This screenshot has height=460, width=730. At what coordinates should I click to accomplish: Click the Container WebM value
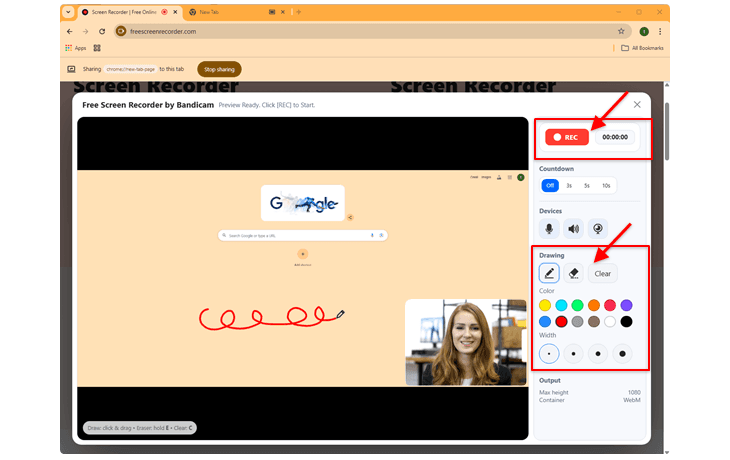coord(632,400)
